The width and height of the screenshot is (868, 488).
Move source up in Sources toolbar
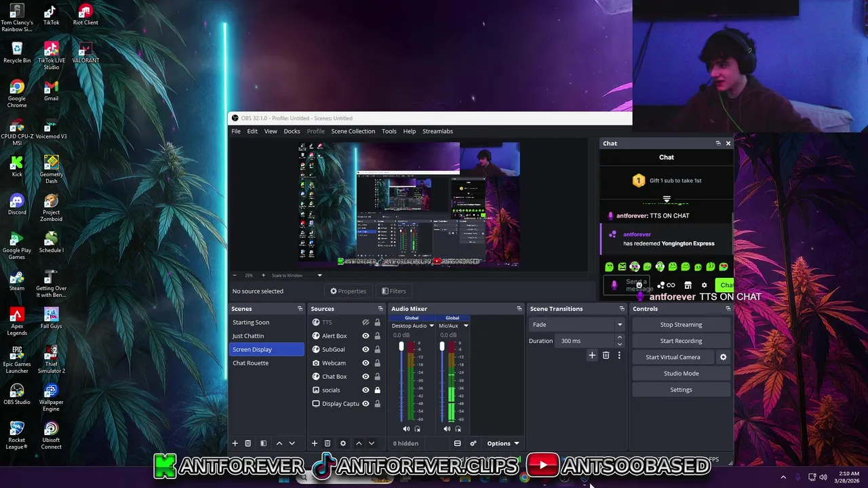click(x=359, y=443)
